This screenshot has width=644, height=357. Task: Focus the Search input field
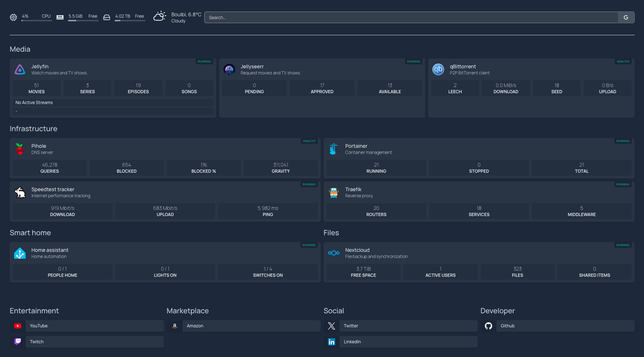pos(411,17)
